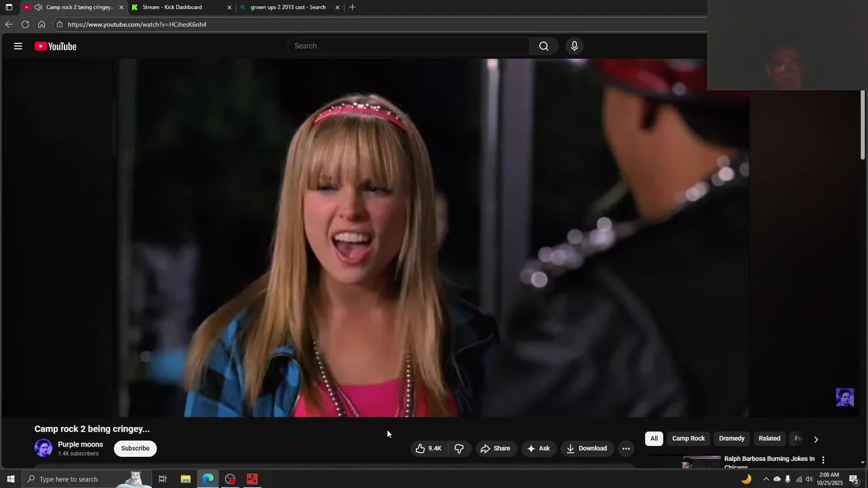Show next filter chips with arrow
868x488 pixels.
816,439
